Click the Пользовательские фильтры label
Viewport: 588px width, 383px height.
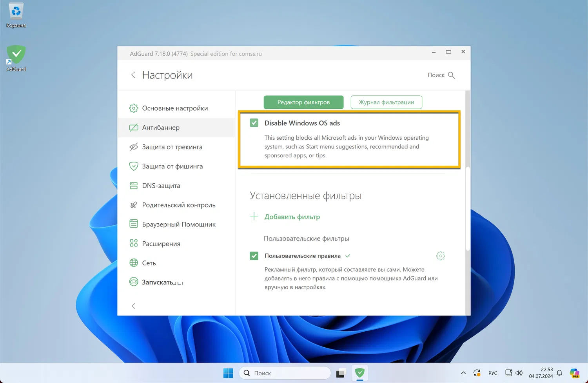[307, 239]
